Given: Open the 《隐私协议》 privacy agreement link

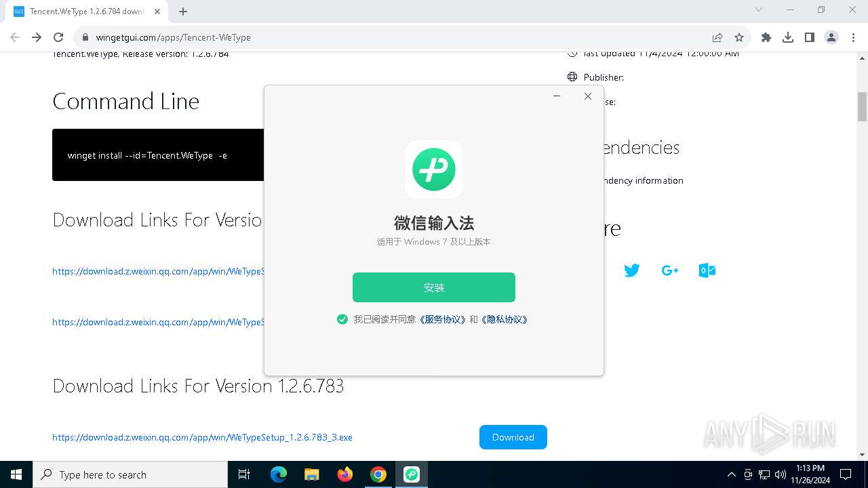Looking at the screenshot, I should 504,319.
